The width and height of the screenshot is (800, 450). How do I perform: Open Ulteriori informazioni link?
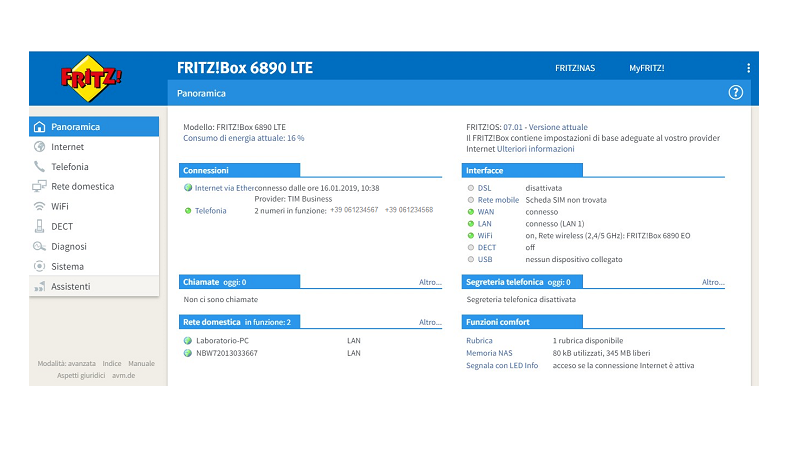click(x=536, y=149)
